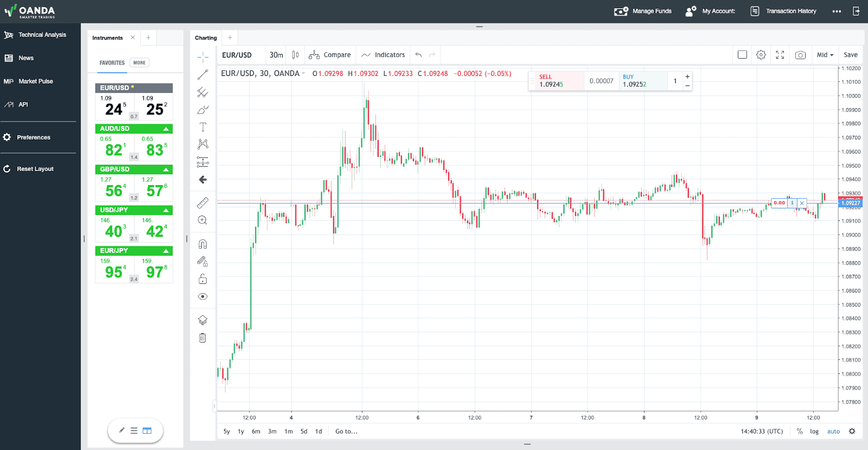Select the Text annotation tool
The height and width of the screenshot is (450, 868).
pos(203,127)
